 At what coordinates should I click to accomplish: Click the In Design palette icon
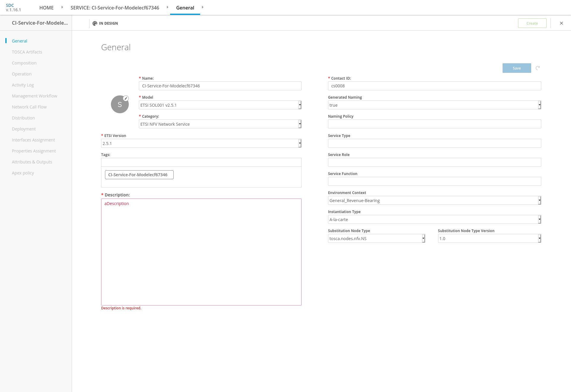coord(95,23)
